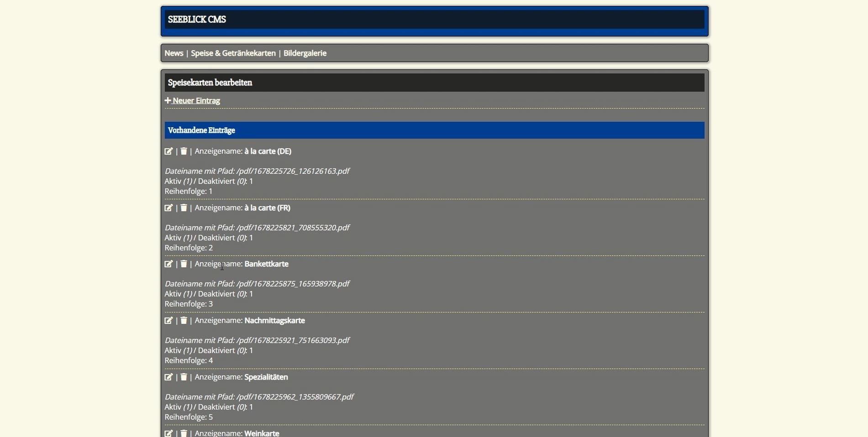Click the Weinkarte trash icon
The height and width of the screenshot is (437, 868).
[184, 433]
